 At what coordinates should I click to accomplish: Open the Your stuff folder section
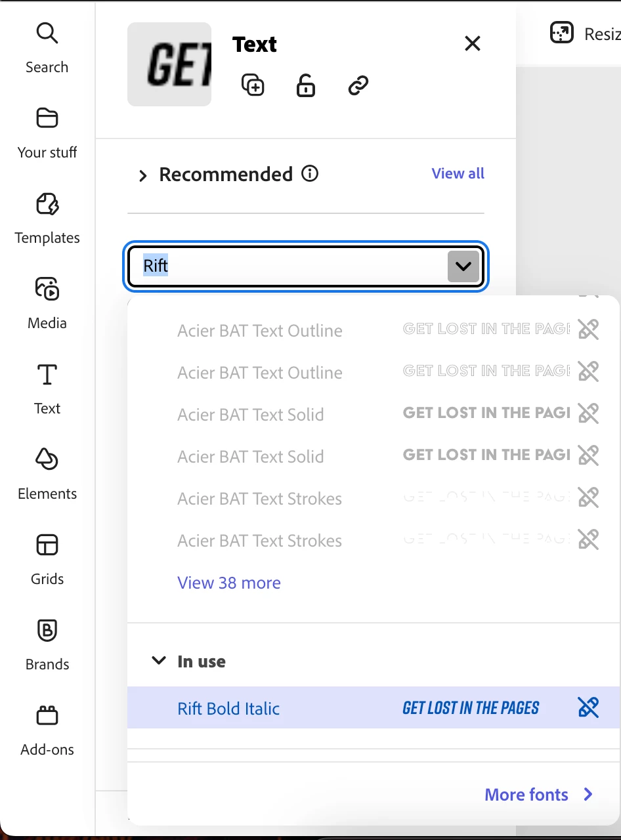[47, 133]
